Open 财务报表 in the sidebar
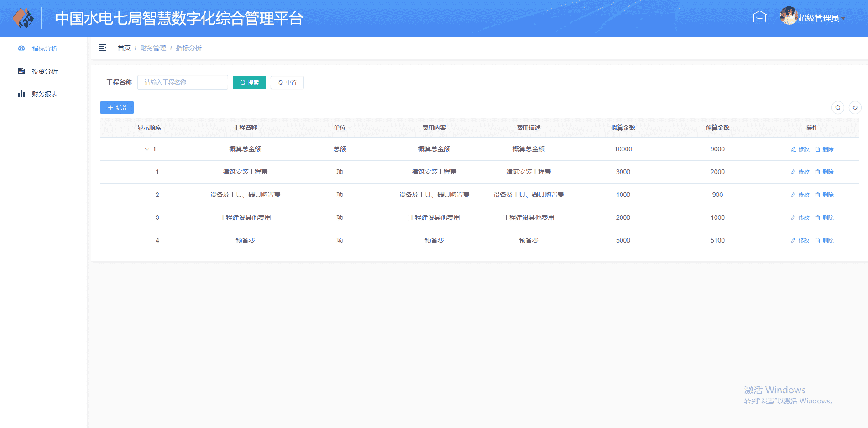Screen dimensions: 868x428 coord(44,94)
